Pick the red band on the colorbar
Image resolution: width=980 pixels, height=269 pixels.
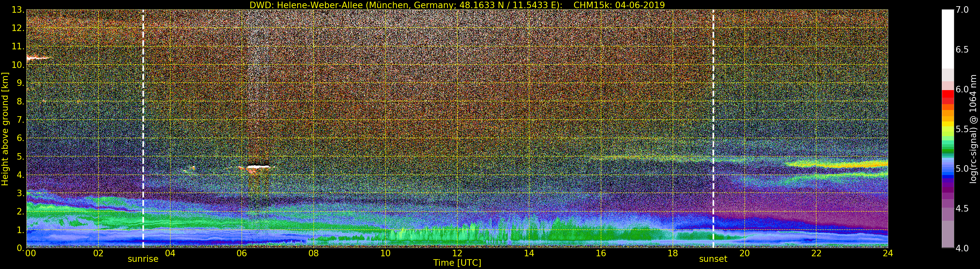(948, 94)
